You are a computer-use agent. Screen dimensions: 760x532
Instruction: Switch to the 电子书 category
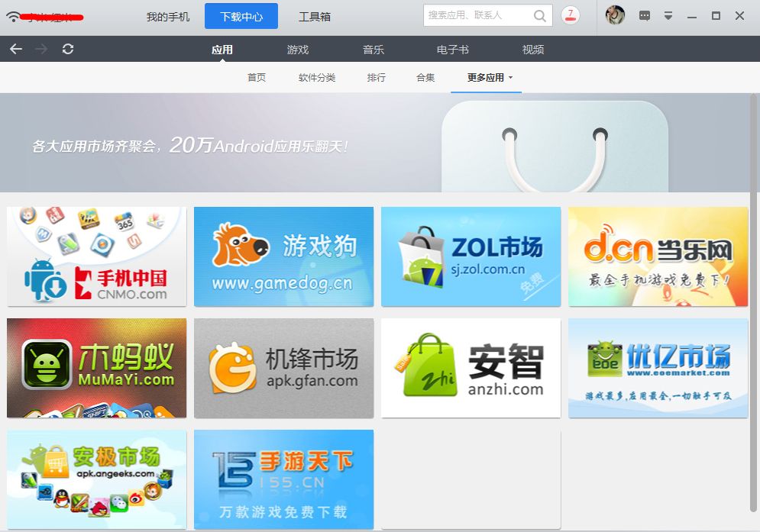(x=453, y=50)
